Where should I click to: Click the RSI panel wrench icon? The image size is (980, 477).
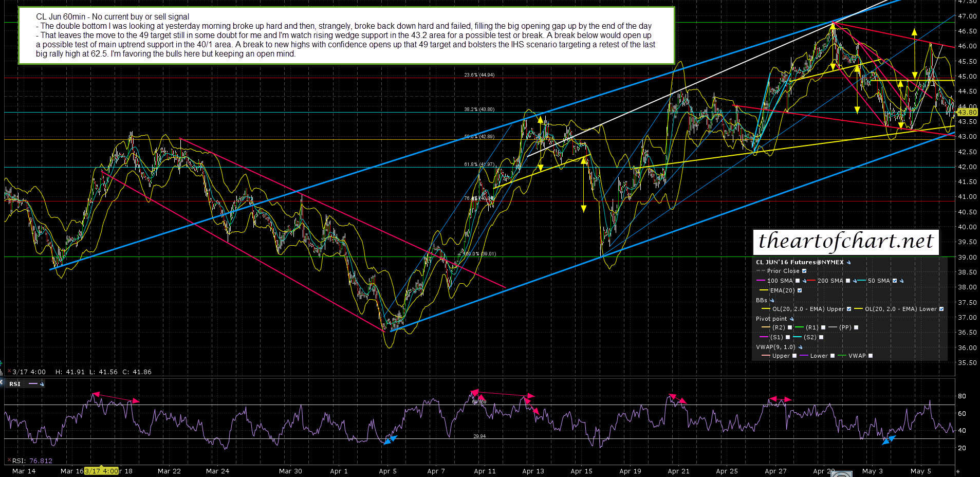[42, 384]
